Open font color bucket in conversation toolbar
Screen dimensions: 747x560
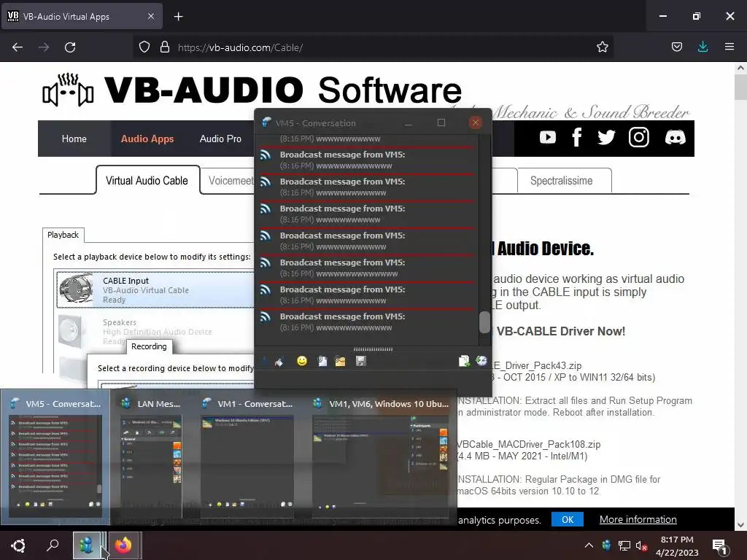click(279, 362)
